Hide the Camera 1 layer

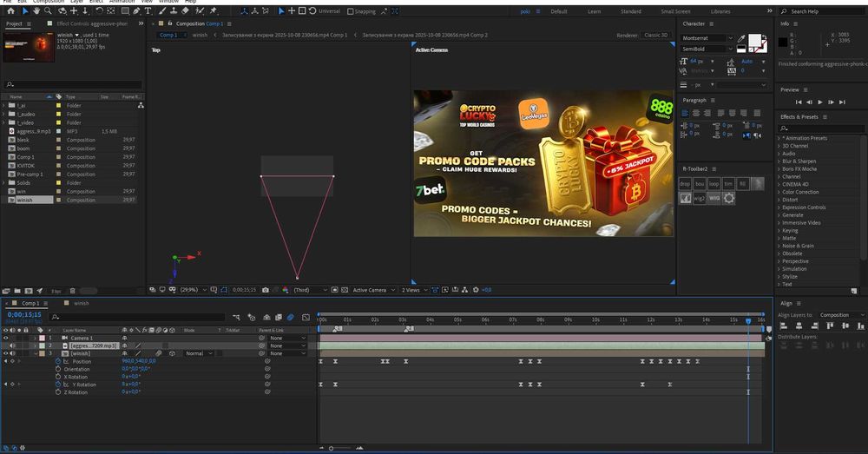pos(6,338)
